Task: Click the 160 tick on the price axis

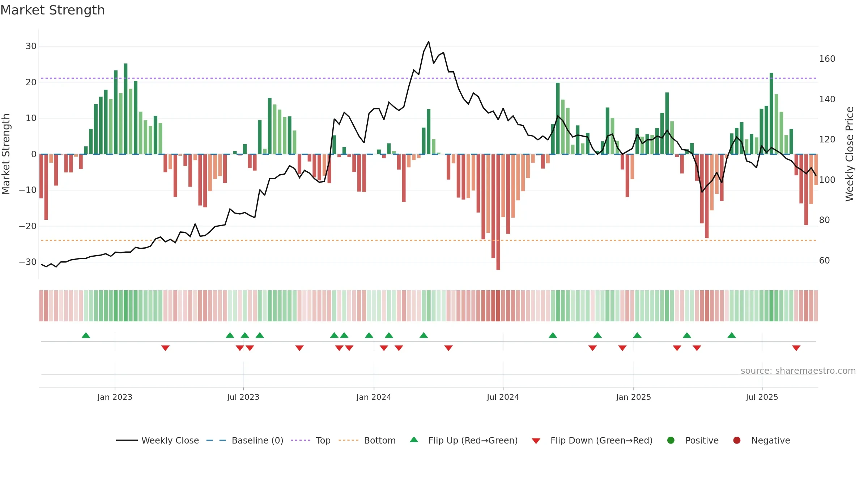Action: tap(827, 59)
